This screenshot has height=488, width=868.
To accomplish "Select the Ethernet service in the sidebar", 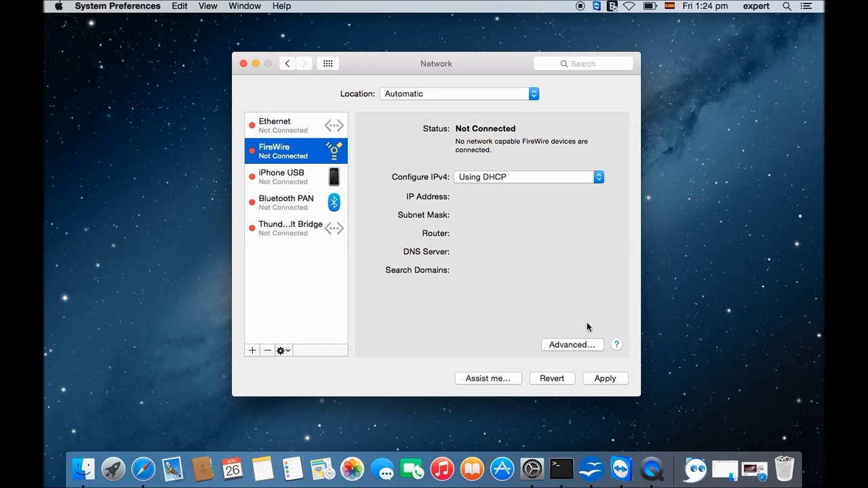I will click(x=296, y=125).
